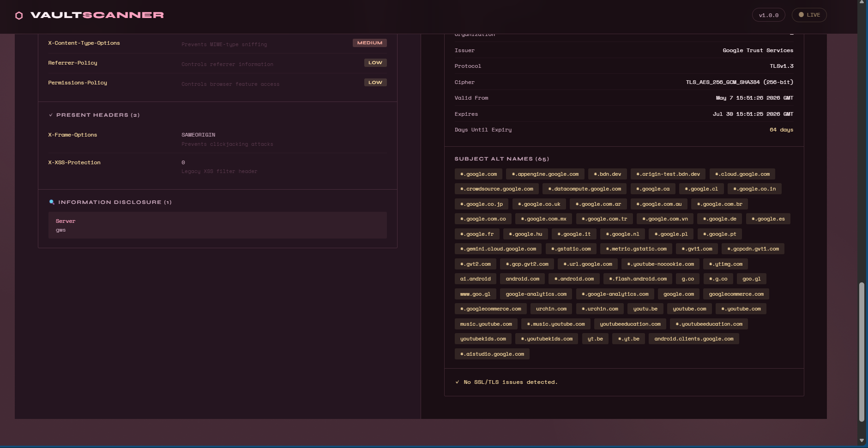This screenshot has width=868, height=448.
Task: Select the X-Content-Type-Options header name
Action: 84,43
